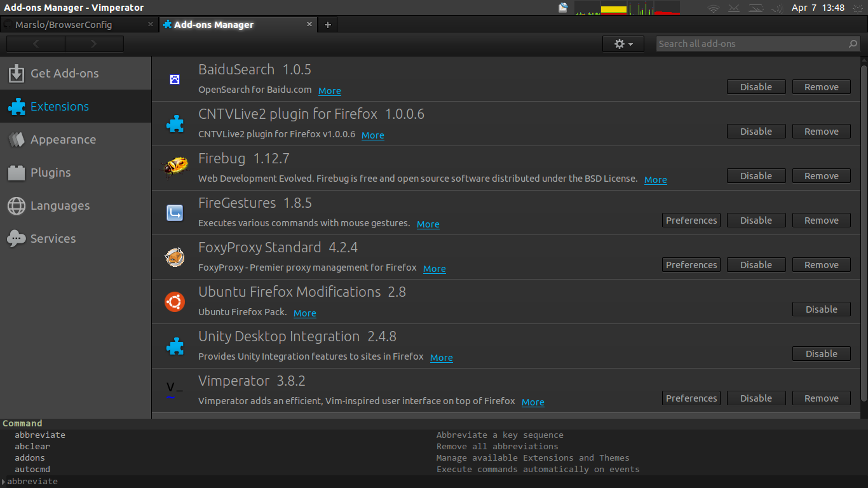Open the Services category
Viewport: 868px width, 488px height.
click(76, 238)
